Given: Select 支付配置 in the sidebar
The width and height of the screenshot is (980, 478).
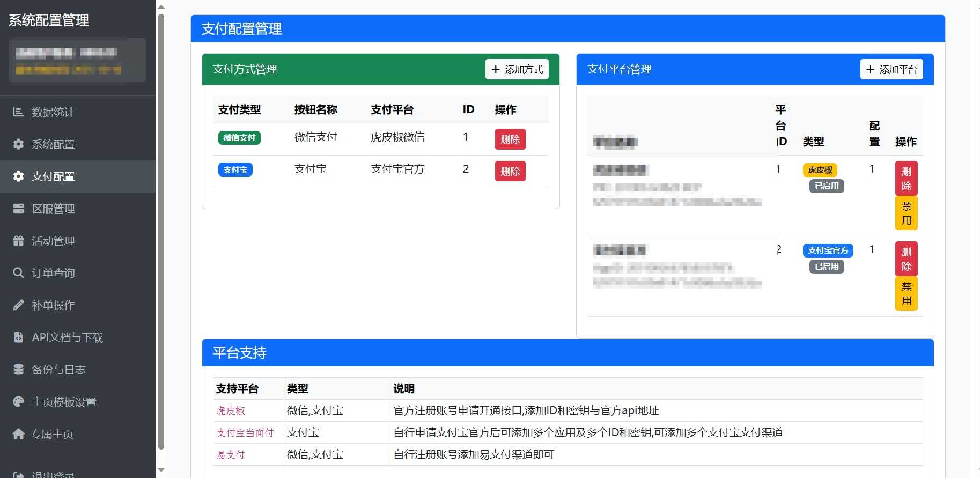Looking at the screenshot, I should (53, 177).
